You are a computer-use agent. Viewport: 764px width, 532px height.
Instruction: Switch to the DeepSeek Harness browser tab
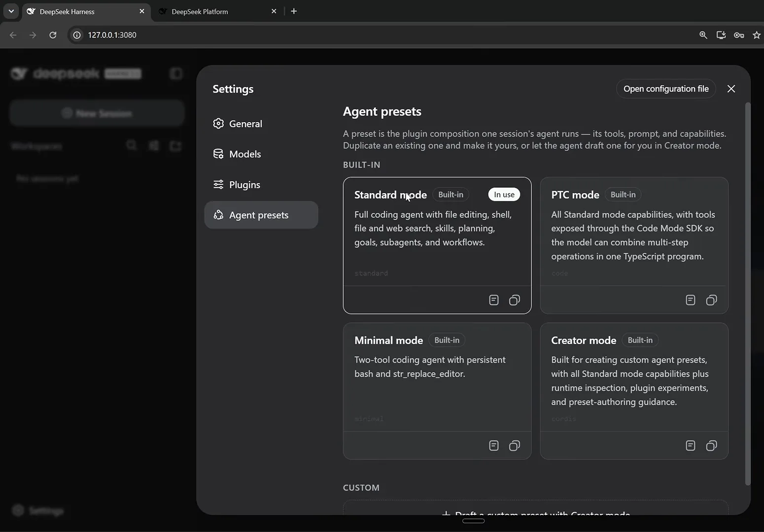[86, 11]
